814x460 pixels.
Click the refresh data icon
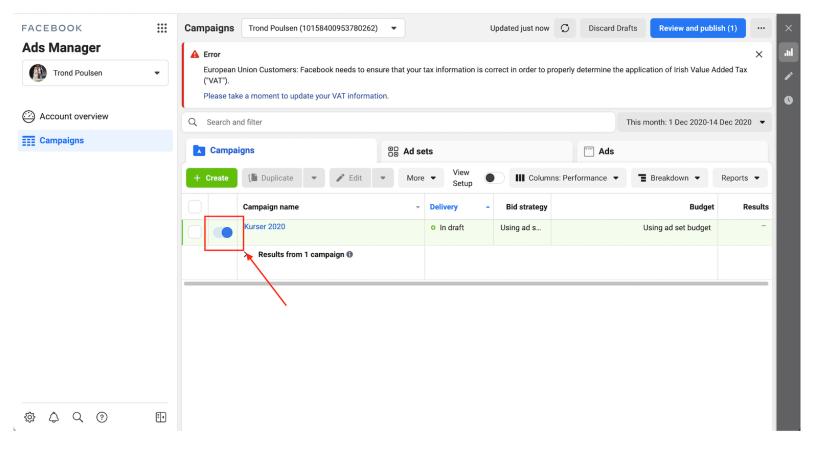coord(565,28)
